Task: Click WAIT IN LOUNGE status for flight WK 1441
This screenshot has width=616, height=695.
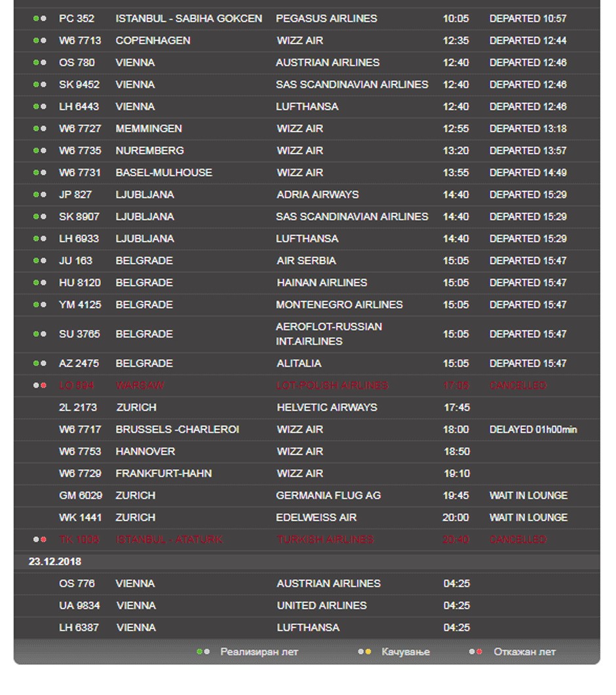Action: click(528, 517)
